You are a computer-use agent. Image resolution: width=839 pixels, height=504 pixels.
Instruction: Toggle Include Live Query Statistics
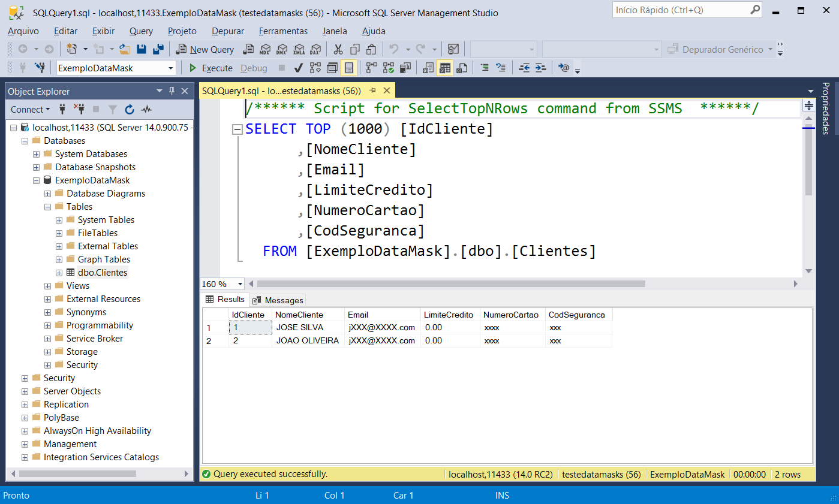pyautogui.click(x=389, y=68)
